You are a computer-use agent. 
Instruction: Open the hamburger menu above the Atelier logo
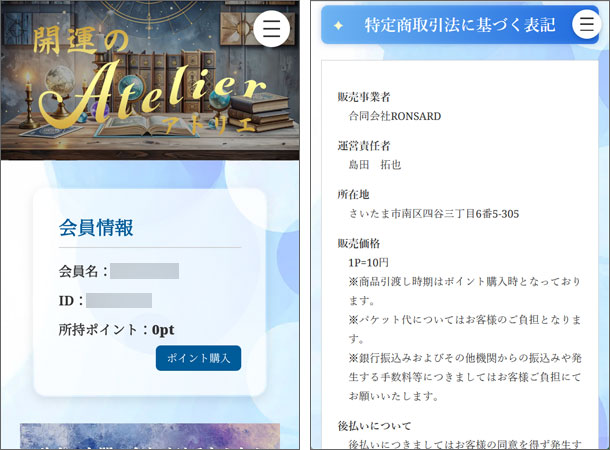(272, 28)
